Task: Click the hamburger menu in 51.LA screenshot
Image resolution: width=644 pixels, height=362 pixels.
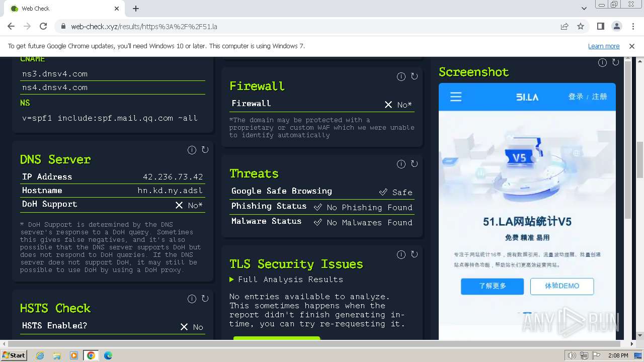Action: pyautogui.click(x=456, y=97)
